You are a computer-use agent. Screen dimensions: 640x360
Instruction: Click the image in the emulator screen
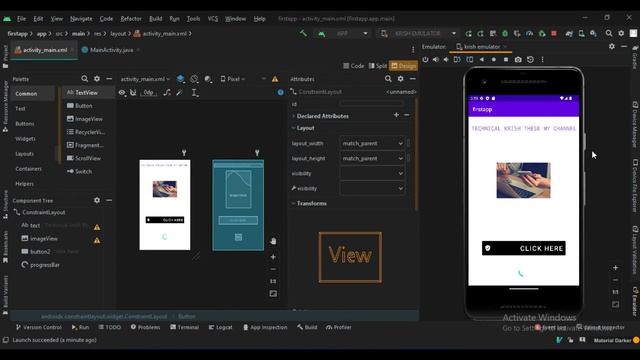point(523,180)
